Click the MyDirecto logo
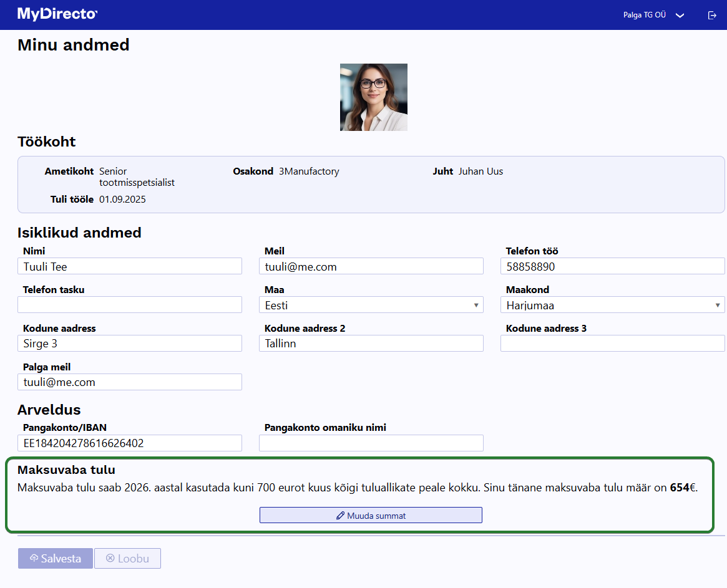The image size is (727, 588). [57, 14]
